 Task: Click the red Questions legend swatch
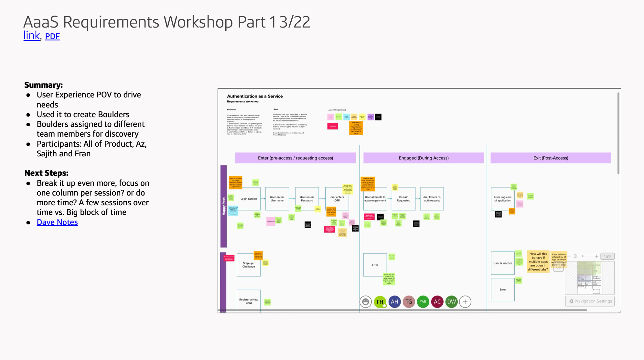(x=333, y=126)
